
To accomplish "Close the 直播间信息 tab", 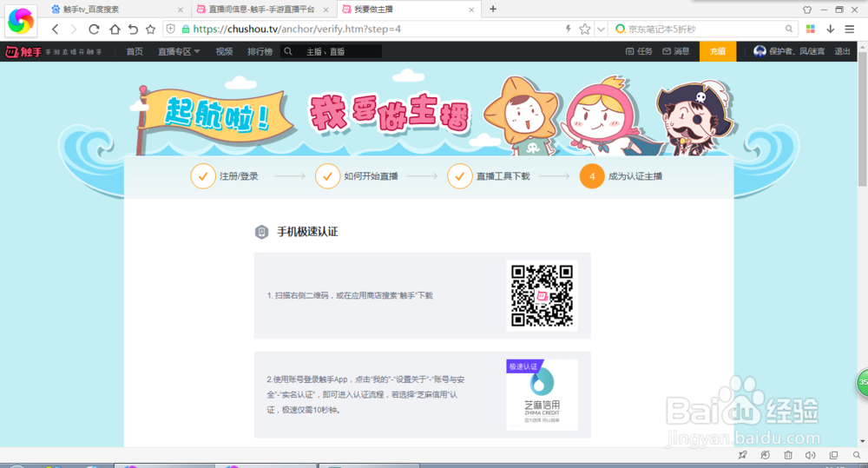I will 326,10.
